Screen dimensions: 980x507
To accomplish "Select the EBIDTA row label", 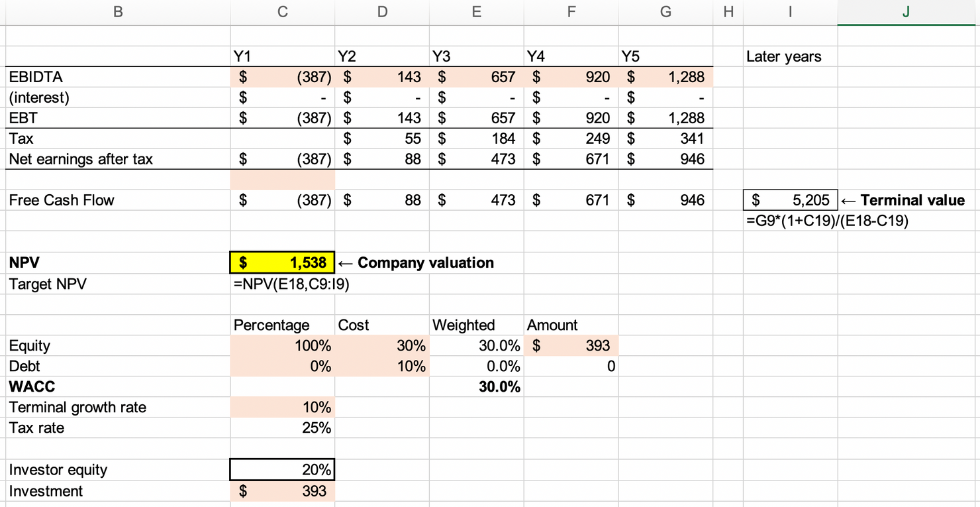I will (36, 77).
